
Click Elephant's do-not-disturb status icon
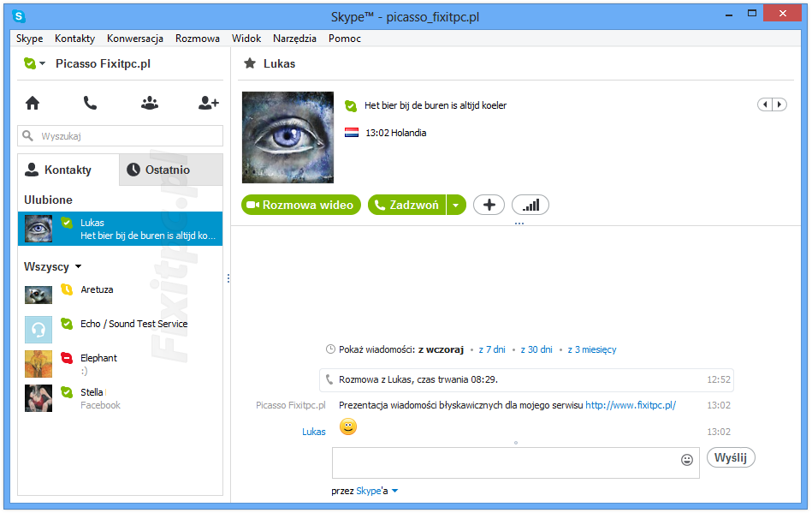tap(67, 357)
